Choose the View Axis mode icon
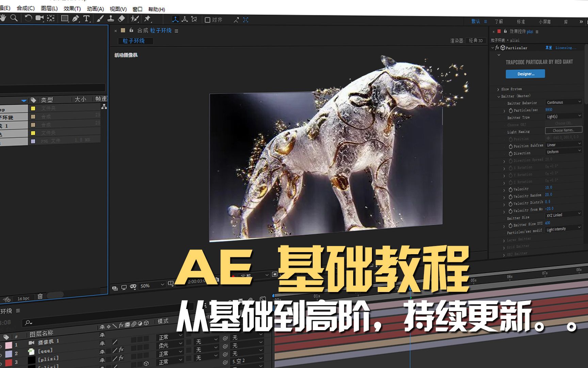Screen dimensions: 588x368 click(194, 19)
